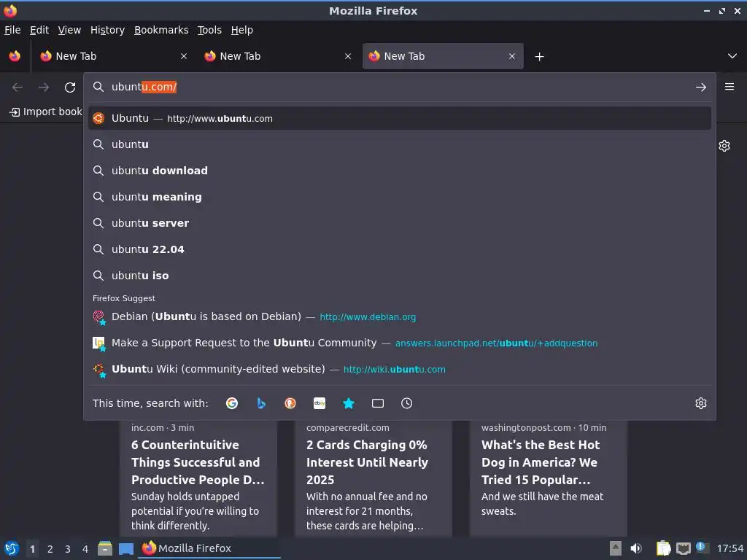Image resolution: width=747 pixels, height=560 pixels.
Task: Go back one page
Action: pos(18,87)
